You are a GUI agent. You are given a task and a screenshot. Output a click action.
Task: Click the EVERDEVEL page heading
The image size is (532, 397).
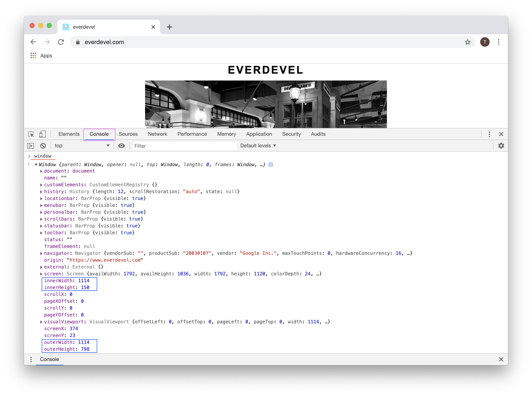pyautogui.click(x=266, y=70)
